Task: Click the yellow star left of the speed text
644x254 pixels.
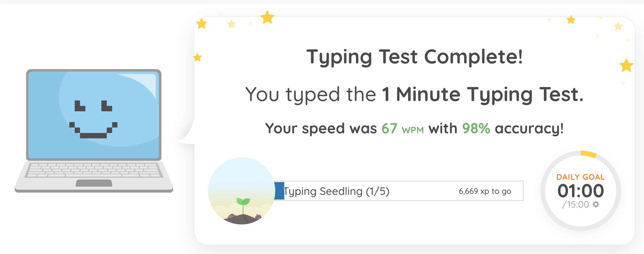Action: (x=198, y=57)
